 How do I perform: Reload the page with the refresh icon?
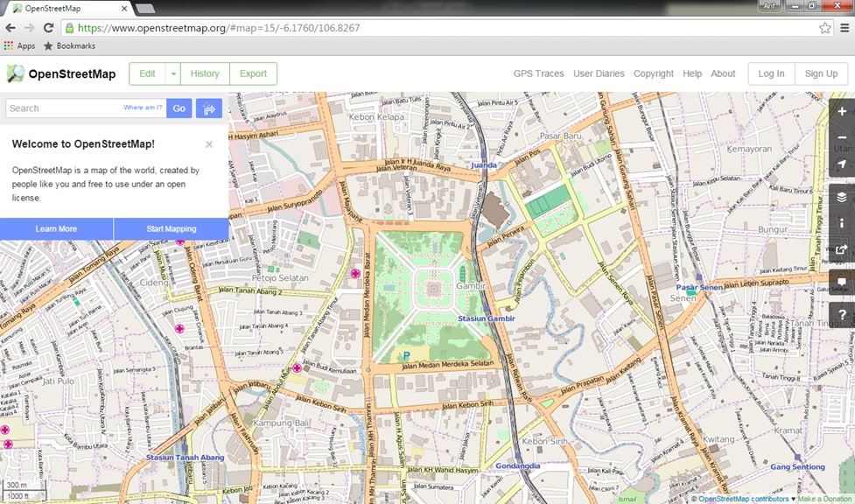[x=48, y=28]
